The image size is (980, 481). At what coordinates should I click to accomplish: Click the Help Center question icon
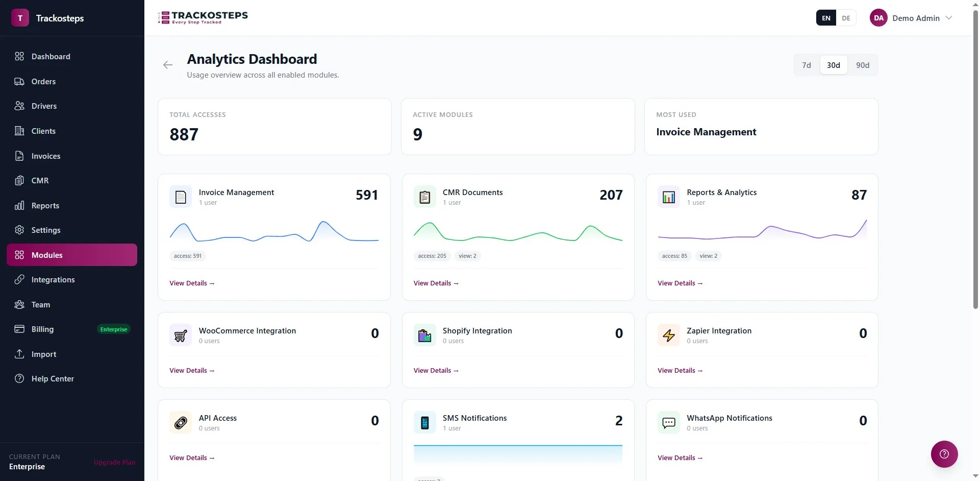tap(19, 378)
